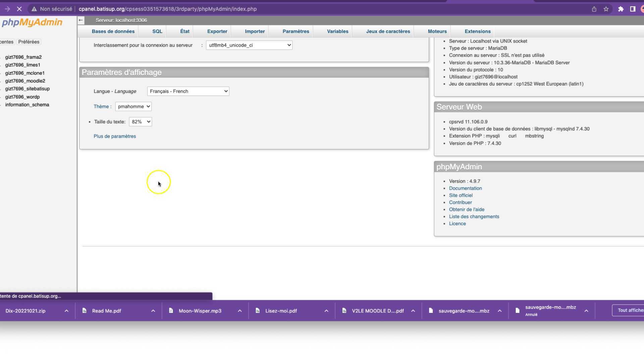Expand the Moon-Wisper.mp3 download options
644x362 pixels.
239,311
